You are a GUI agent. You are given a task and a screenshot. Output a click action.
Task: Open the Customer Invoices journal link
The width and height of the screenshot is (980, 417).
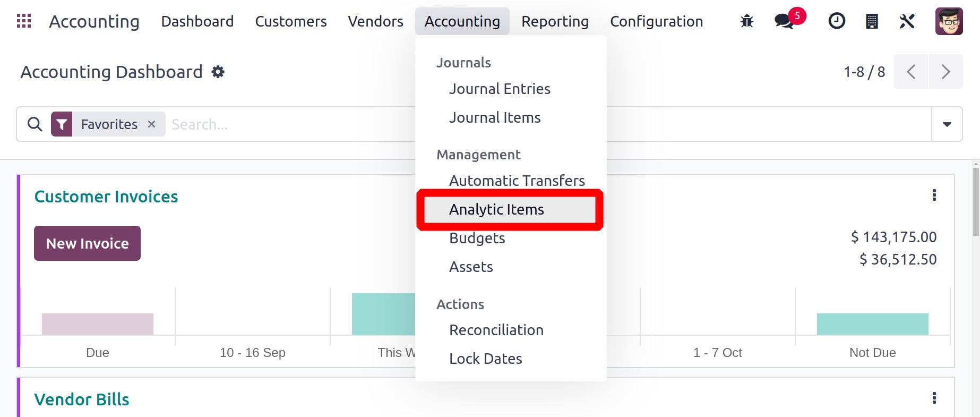(x=106, y=197)
